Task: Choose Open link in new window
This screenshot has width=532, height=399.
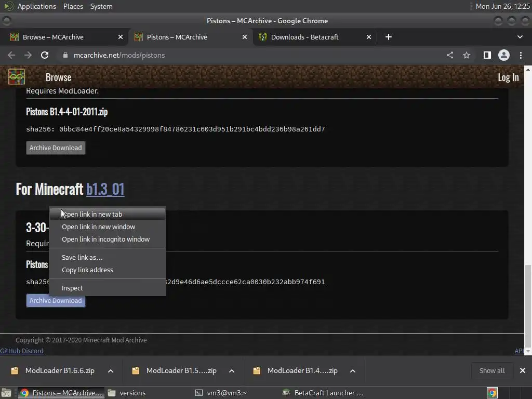Action: point(108,227)
